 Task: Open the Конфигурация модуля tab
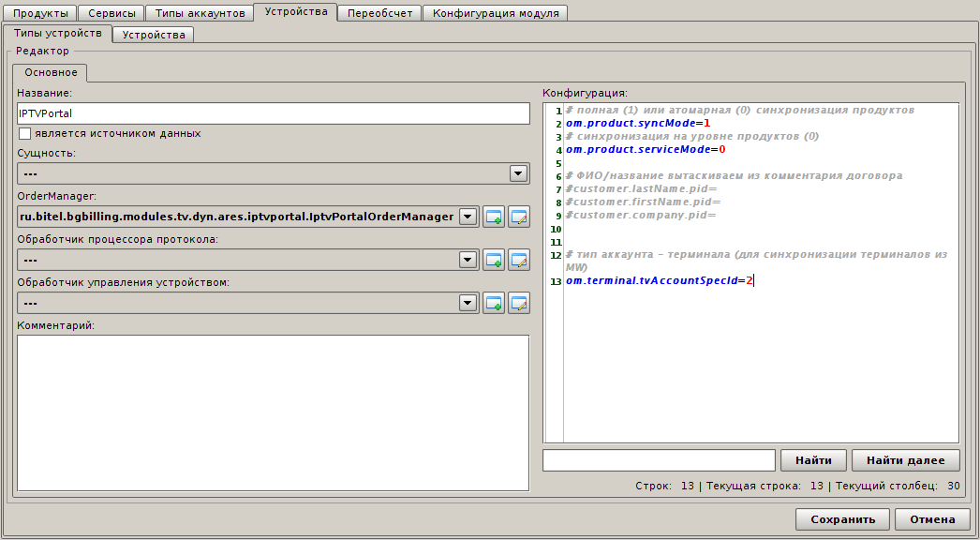click(x=495, y=13)
